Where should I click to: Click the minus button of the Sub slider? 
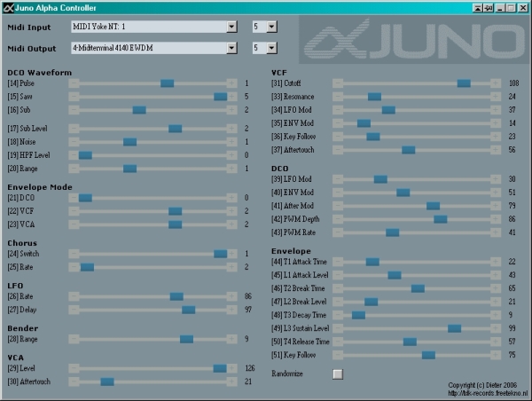tap(74, 110)
